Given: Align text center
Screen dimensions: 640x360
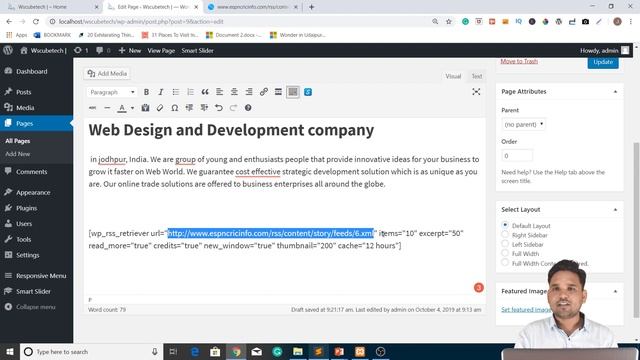Looking at the screenshot, I should click(234, 92).
